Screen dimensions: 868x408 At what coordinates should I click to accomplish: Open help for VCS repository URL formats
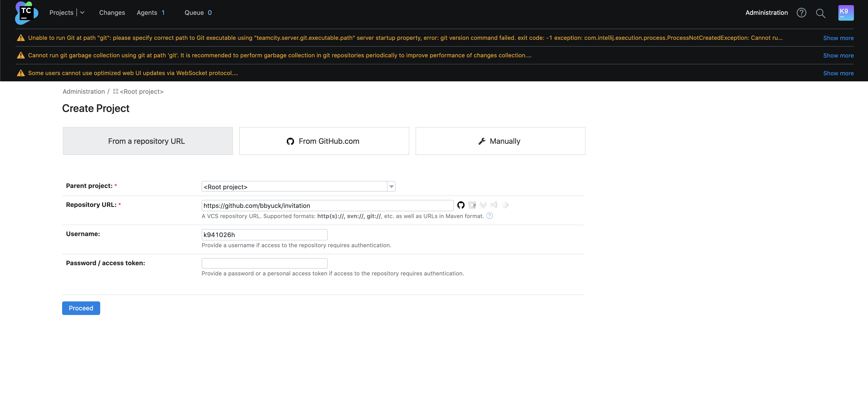(490, 216)
